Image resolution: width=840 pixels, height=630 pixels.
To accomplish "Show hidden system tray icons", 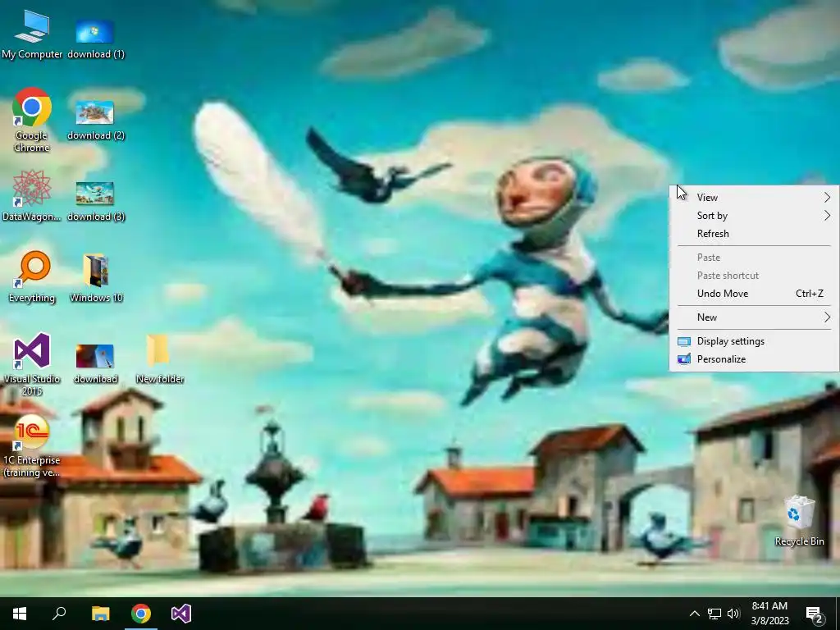I will click(x=694, y=614).
